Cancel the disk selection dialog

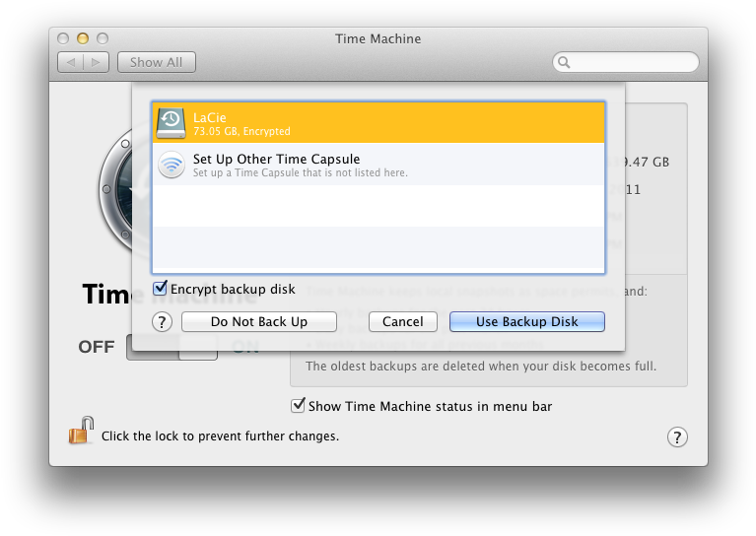(x=402, y=321)
